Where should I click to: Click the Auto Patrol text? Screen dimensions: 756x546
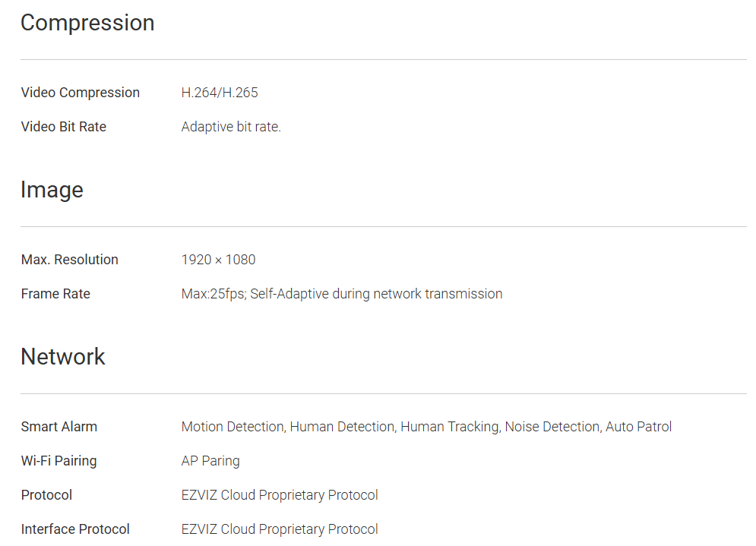tap(638, 427)
